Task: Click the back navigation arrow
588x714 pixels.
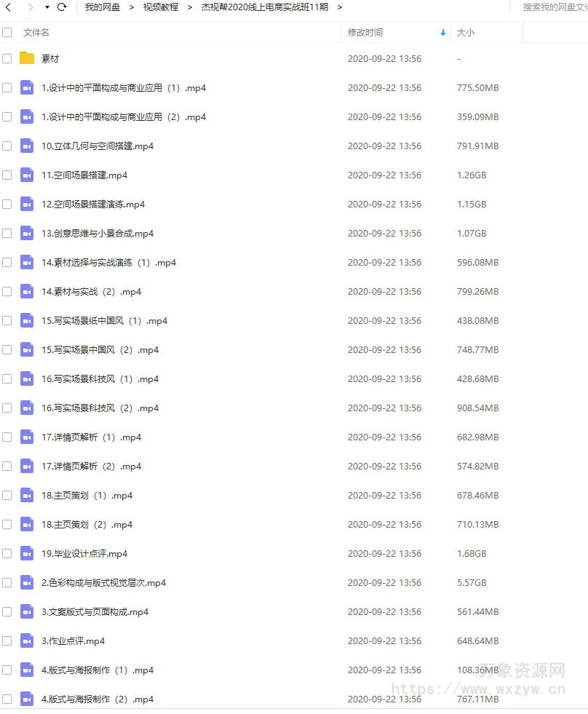Action: (x=8, y=7)
